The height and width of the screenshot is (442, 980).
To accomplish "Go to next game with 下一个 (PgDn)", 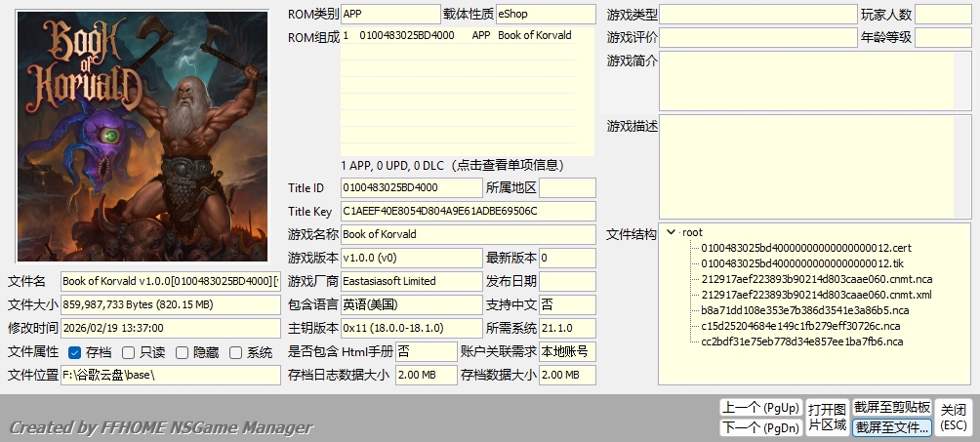I will [x=760, y=426].
